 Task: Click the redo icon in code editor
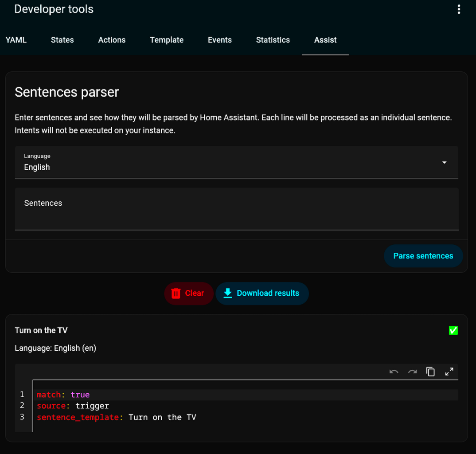point(412,372)
